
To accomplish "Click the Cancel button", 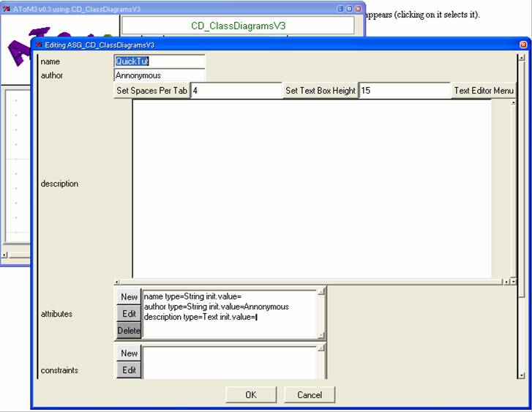I will coord(310,395).
